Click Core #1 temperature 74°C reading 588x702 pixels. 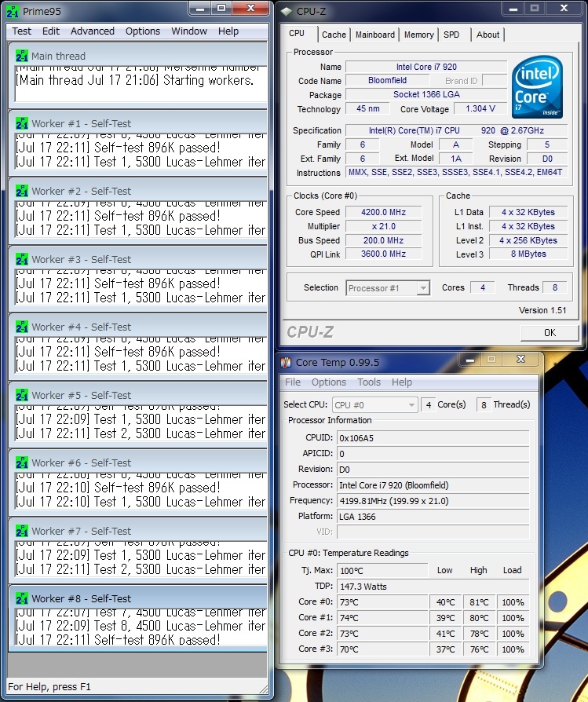point(382,618)
